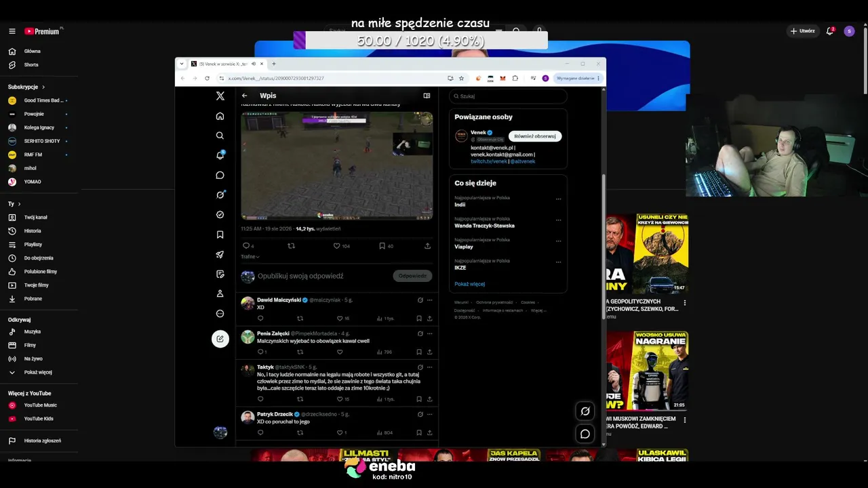868x488 pixels.
Task: Open YouTube hamburger menu
Action: [x=12, y=31]
